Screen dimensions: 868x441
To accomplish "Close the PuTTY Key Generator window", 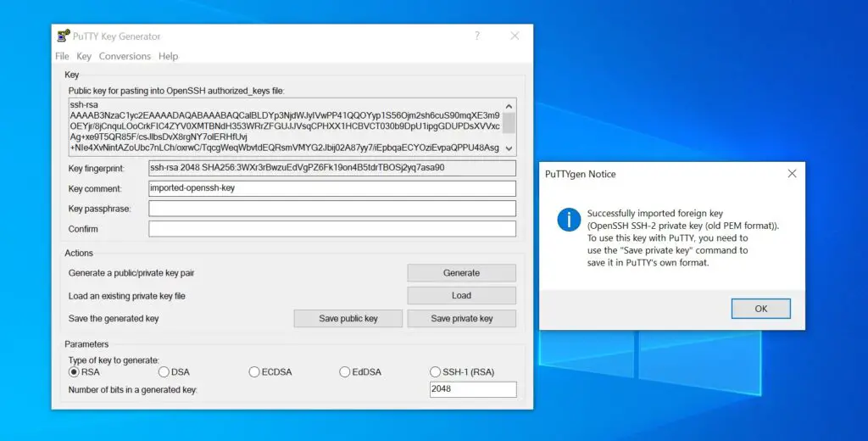I will tap(515, 36).
